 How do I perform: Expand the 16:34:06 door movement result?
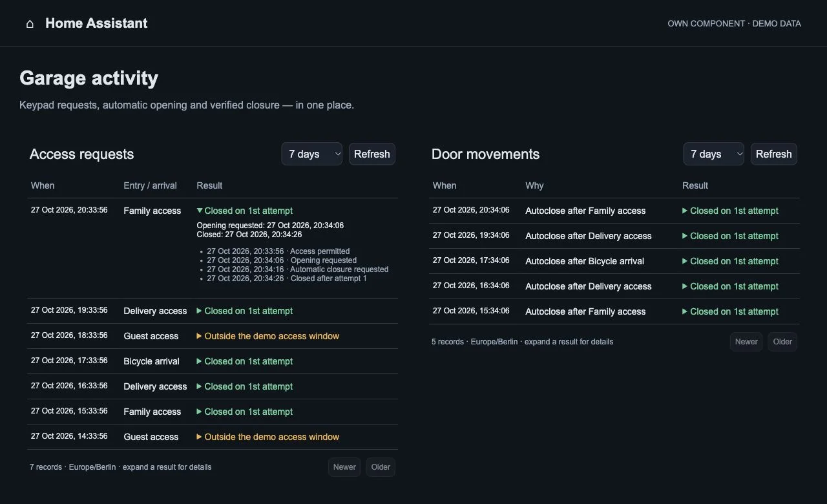[731, 286]
